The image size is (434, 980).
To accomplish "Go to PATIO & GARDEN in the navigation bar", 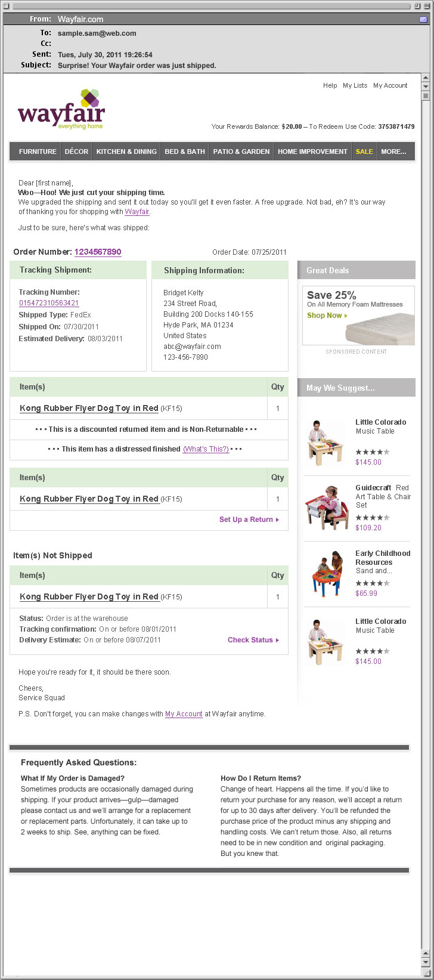I will click(241, 152).
